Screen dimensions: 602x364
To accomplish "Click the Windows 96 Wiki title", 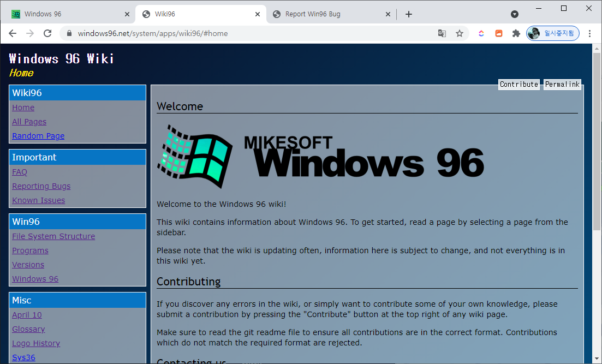I will click(x=62, y=59).
